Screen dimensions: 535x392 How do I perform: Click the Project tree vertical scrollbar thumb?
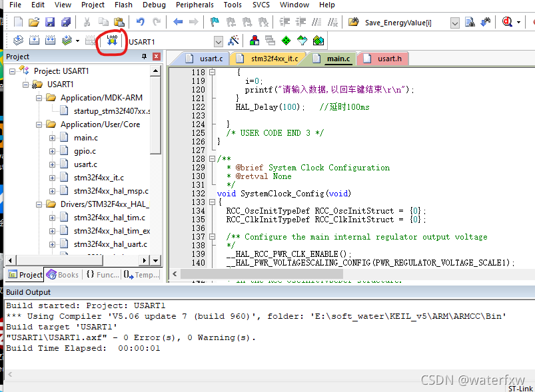coord(155,115)
